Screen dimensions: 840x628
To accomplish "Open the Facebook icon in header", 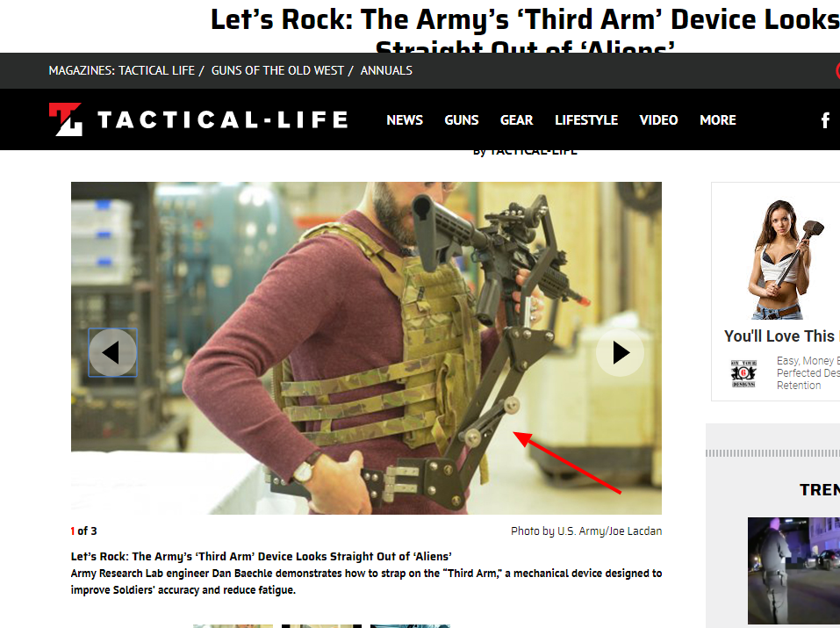I will tap(826, 120).
